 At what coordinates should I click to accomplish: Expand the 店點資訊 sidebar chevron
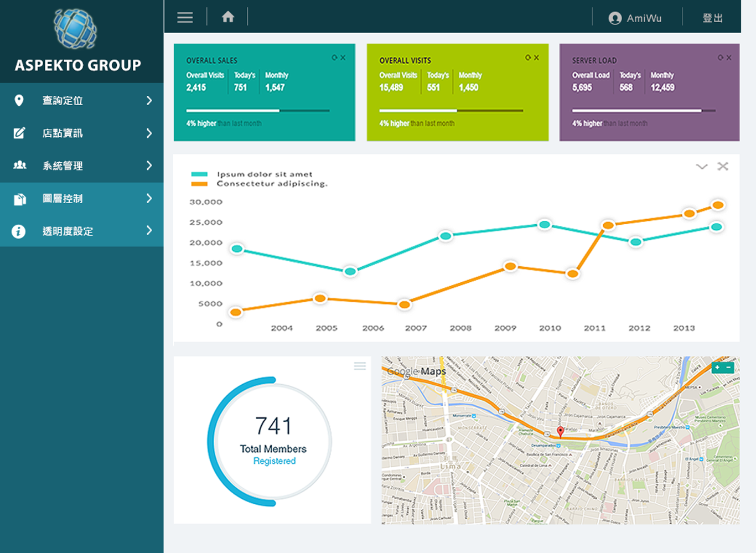(149, 133)
